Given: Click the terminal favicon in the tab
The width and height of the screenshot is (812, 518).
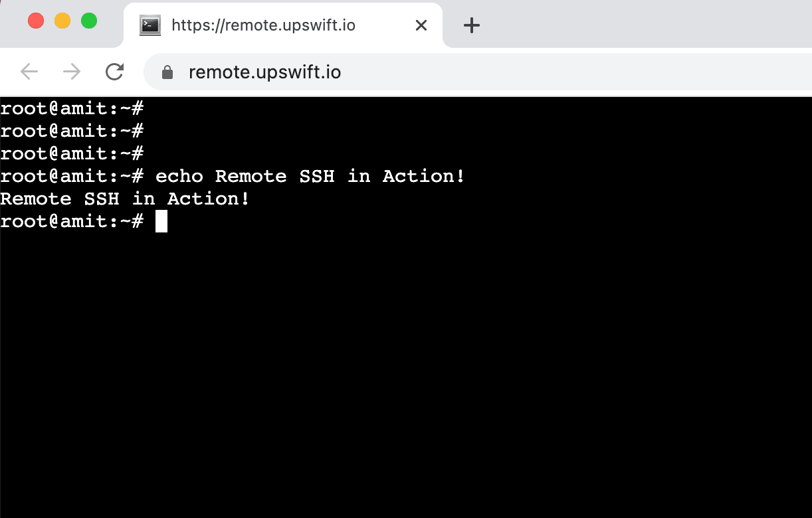Looking at the screenshot, I should [x=150, y=26].
